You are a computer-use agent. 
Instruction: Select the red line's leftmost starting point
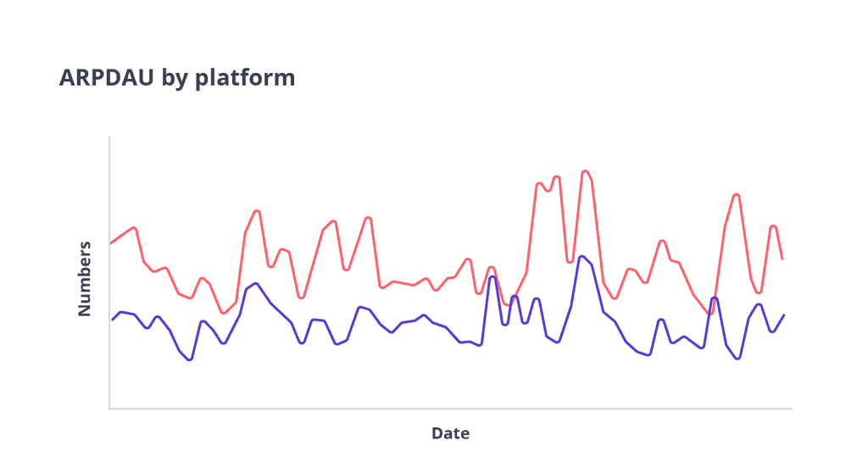pyautogui.click(x=111, y=243)
